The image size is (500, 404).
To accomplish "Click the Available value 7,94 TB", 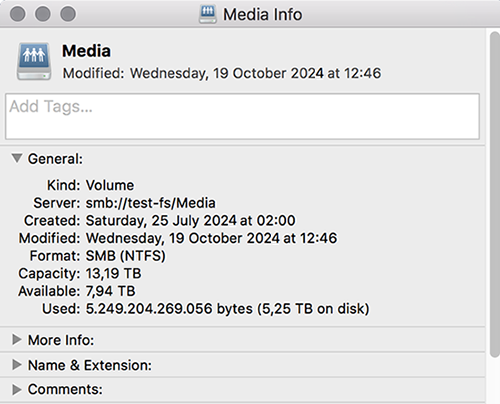I will click(110, 291).
